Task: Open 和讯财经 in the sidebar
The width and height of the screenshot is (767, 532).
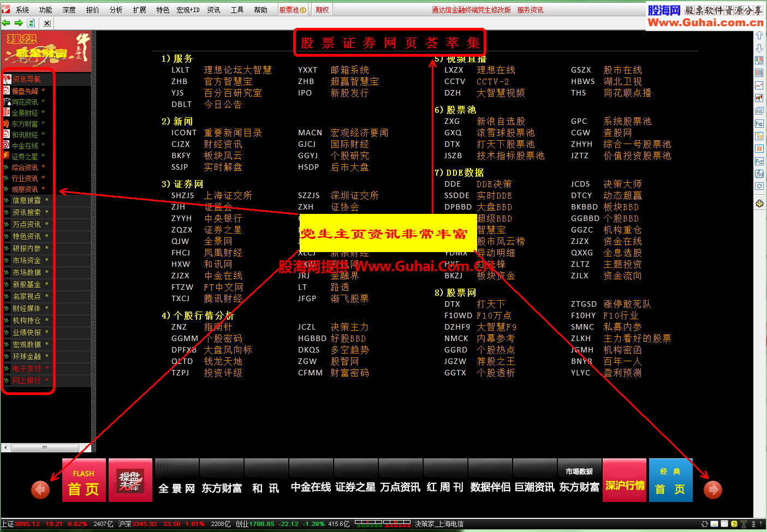Action: click(x=25, y=135)
